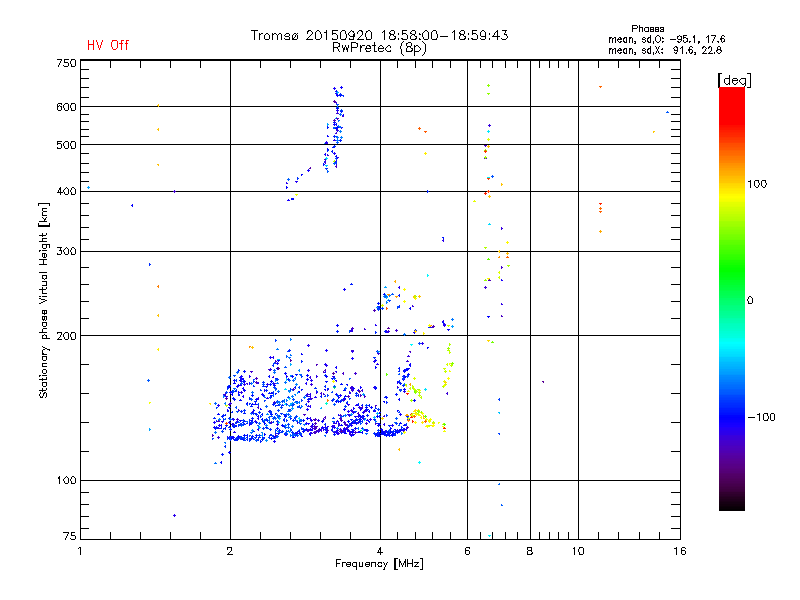Click the phase colorbar scale

point(732,298)
